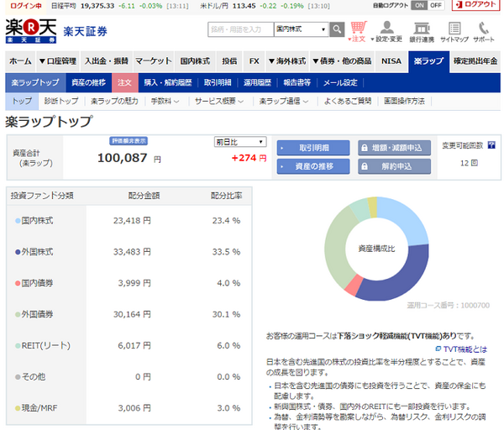The width and height of the screenshot is (504, 430).
Task: Click the Rakuten logo
Action: tap(31, 31)
